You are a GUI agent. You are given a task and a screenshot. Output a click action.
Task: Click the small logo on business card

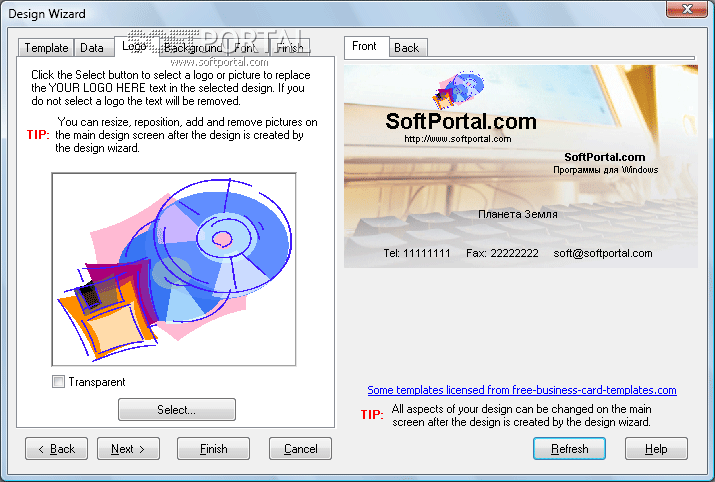click(x=457, y=90)
